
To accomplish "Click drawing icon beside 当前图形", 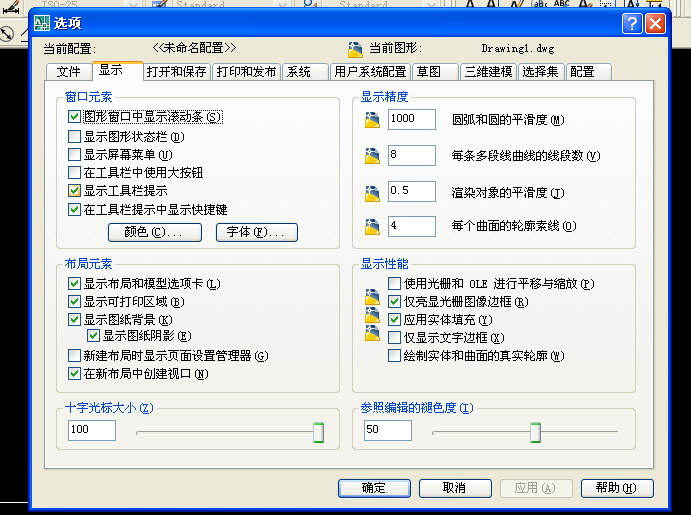I will [x=355, y=50].
